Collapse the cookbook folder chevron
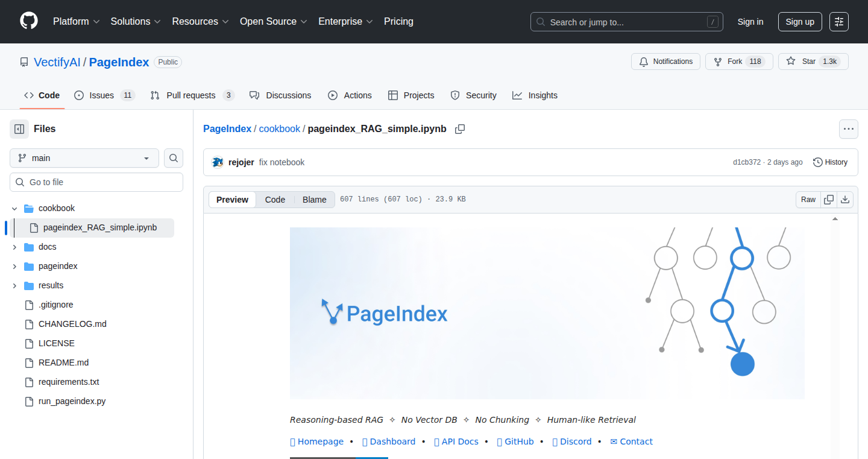 pyautogui.click(x=14, y=209)
